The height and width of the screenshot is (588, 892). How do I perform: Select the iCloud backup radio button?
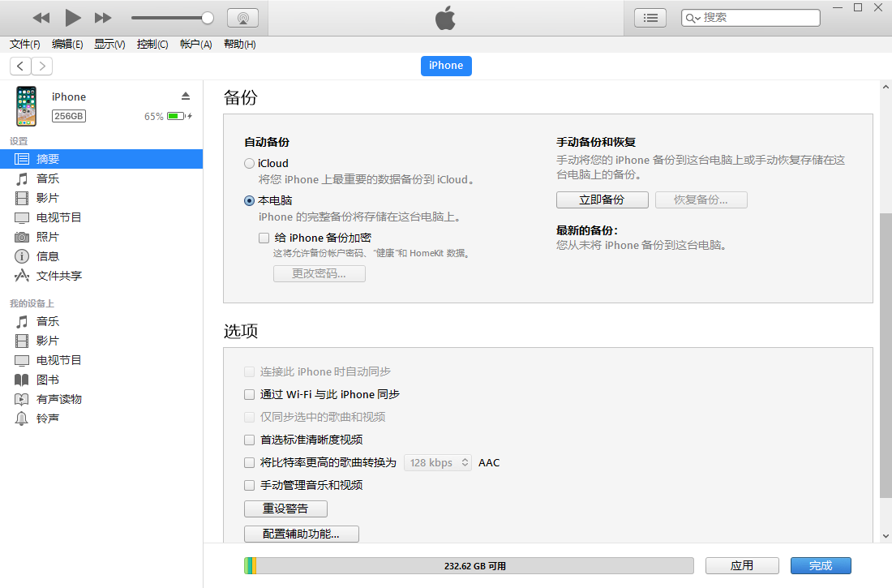tap(250, 163)
